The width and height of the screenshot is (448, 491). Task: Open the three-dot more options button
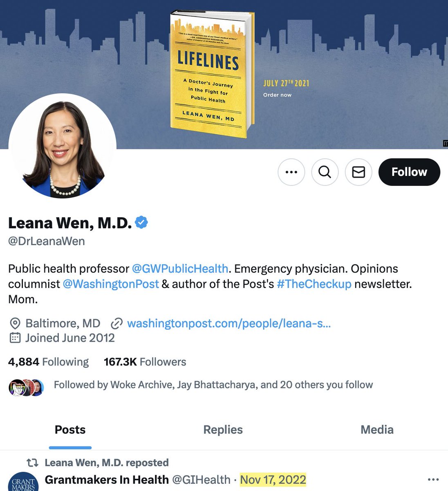291,172
